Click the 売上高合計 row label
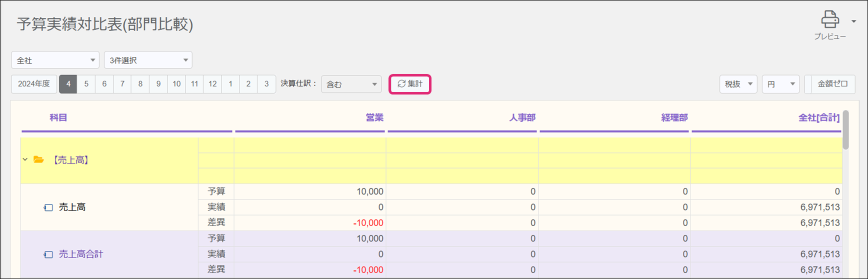This screenshot has width=868, height=279. [x=81, y=254]
